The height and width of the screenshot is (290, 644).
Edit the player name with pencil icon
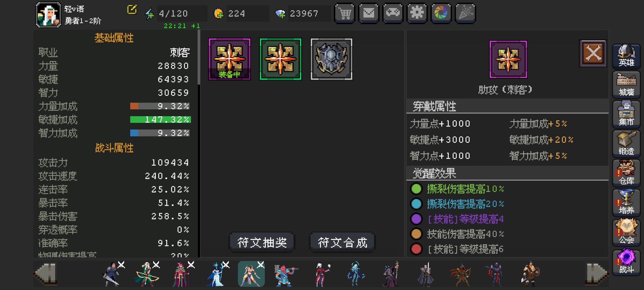click(132, 10)
